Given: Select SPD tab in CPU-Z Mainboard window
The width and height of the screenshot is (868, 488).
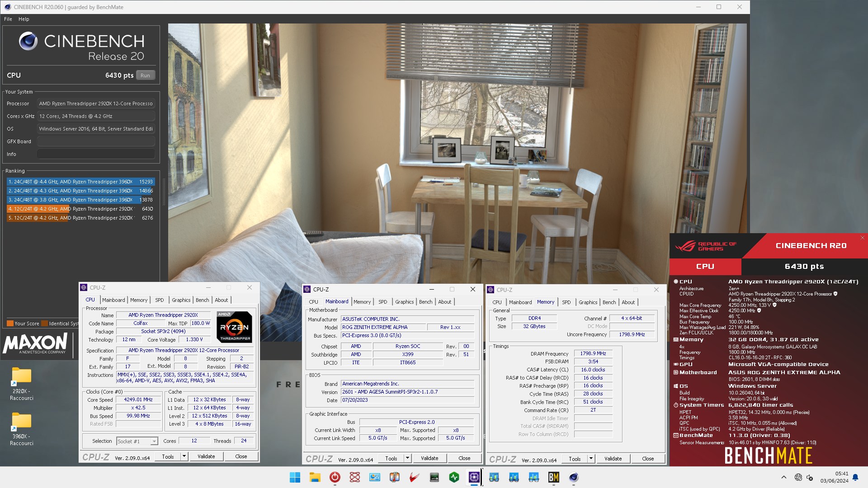Looking at the screenshot, I should coord(383,302).
